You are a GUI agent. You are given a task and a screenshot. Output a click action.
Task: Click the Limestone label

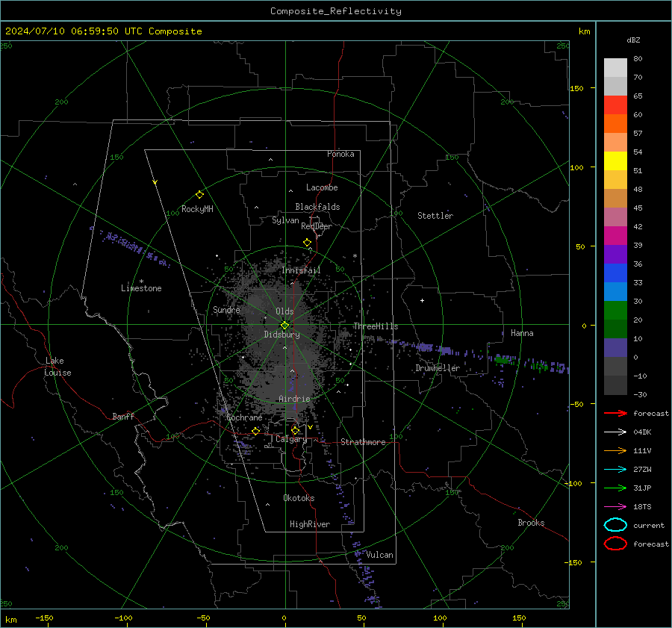pos(141,288)
